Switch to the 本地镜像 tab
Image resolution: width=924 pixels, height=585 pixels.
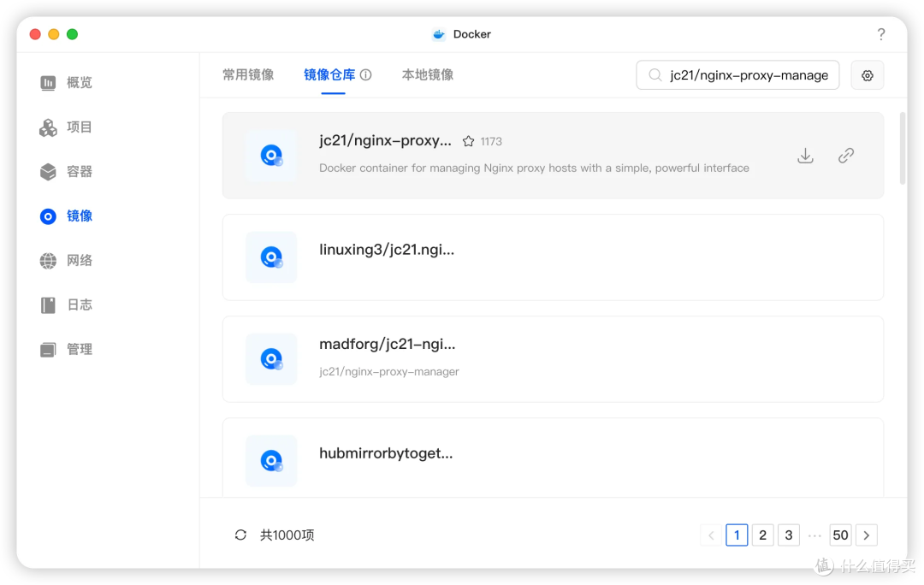428,74
